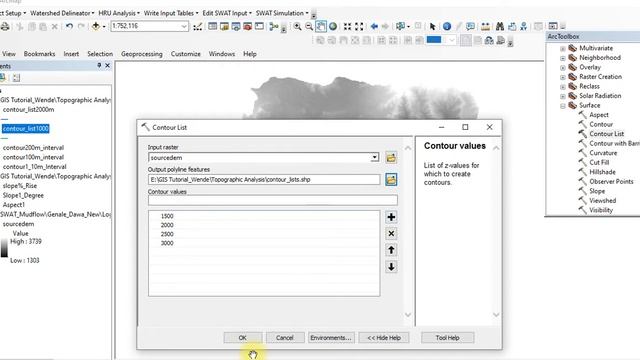
Task: Select the Zoom In tool
Action: (x=298, y=27)
